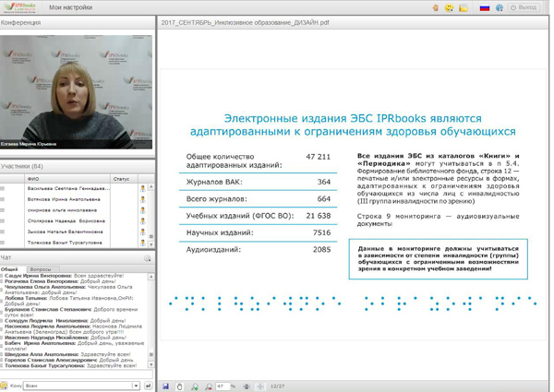Click chat message from Сацук Ирина Викторовна

click(x=65, y=276)
